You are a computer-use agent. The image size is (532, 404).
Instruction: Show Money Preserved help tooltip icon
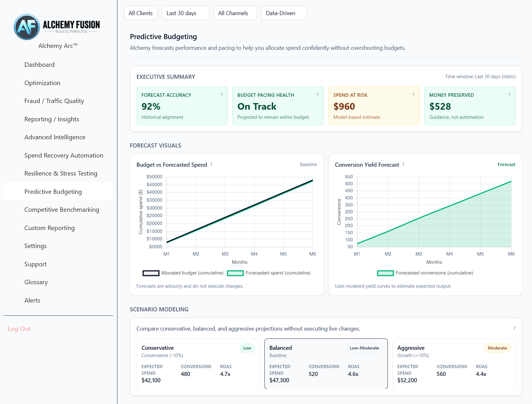(x=509, y=95)
